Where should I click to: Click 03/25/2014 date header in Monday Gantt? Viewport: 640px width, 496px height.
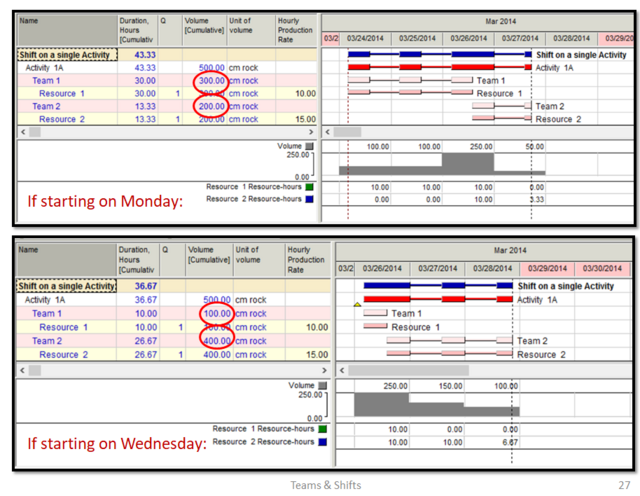417,38
